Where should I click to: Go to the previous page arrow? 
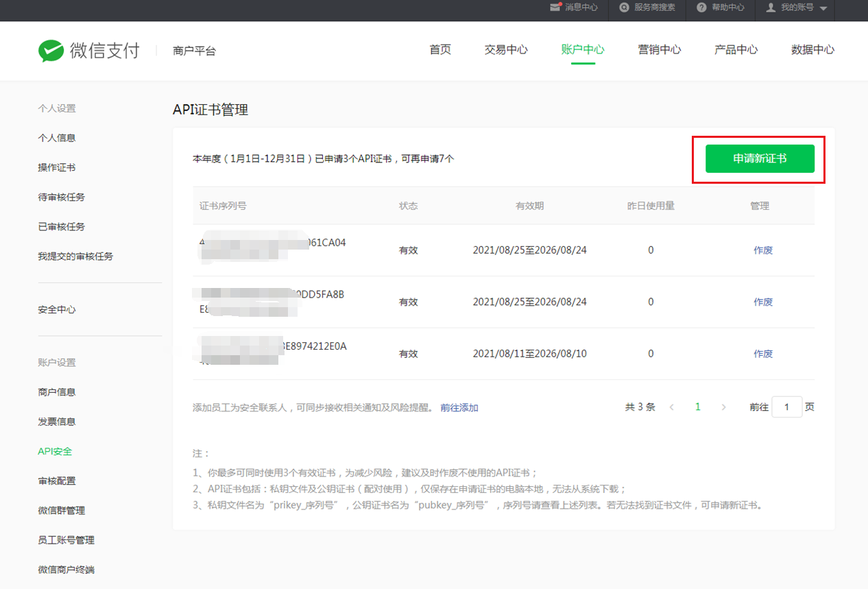(x=672, y=407)
